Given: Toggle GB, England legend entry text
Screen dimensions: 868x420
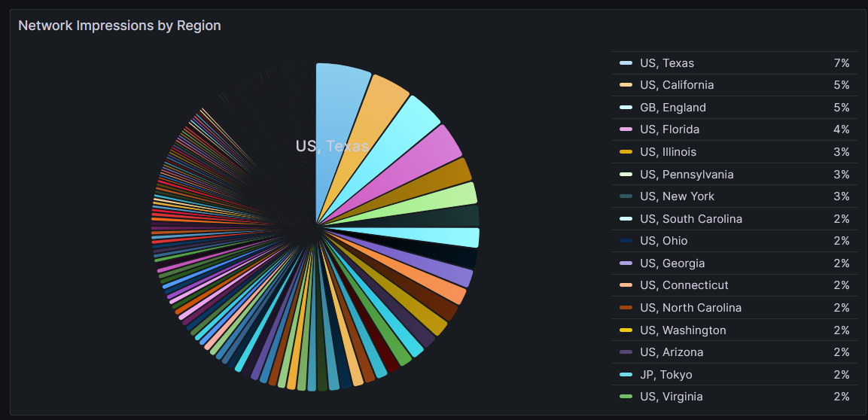Looking at the screenshot, I should pos(672,108).
